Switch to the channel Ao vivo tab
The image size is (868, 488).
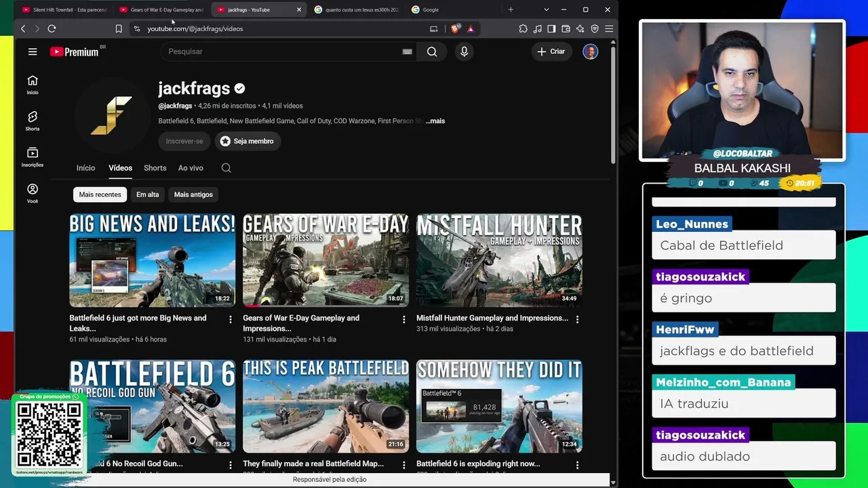tap(191, 168)
